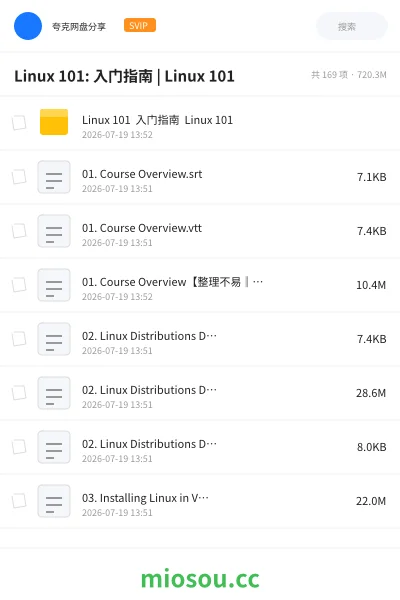Check the box for 03. Installing Linux

point(19,501)
